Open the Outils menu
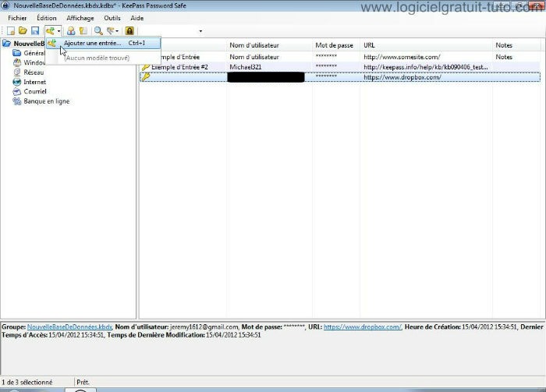The image size is (546, 392). point(112,18)
